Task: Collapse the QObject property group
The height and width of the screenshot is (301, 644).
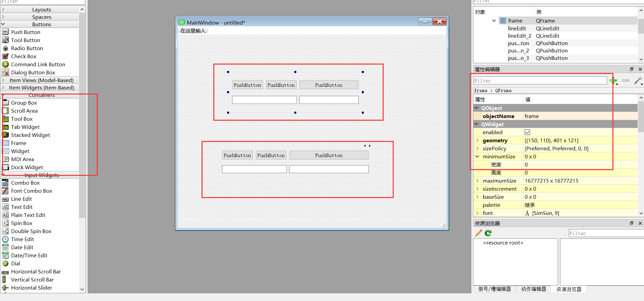Action: point(476,108)
